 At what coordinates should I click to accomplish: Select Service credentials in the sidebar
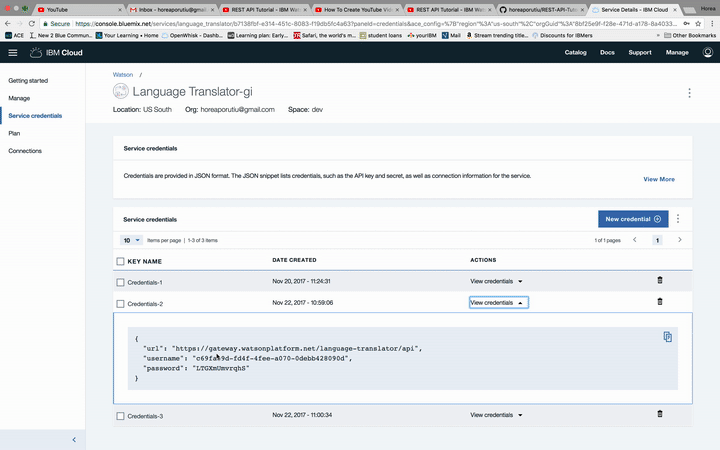35,116
